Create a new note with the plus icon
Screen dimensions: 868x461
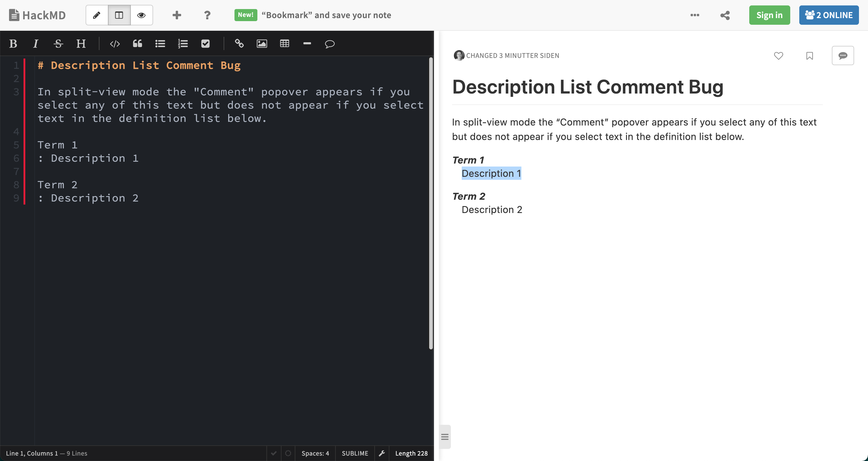[x=177, y=15]
